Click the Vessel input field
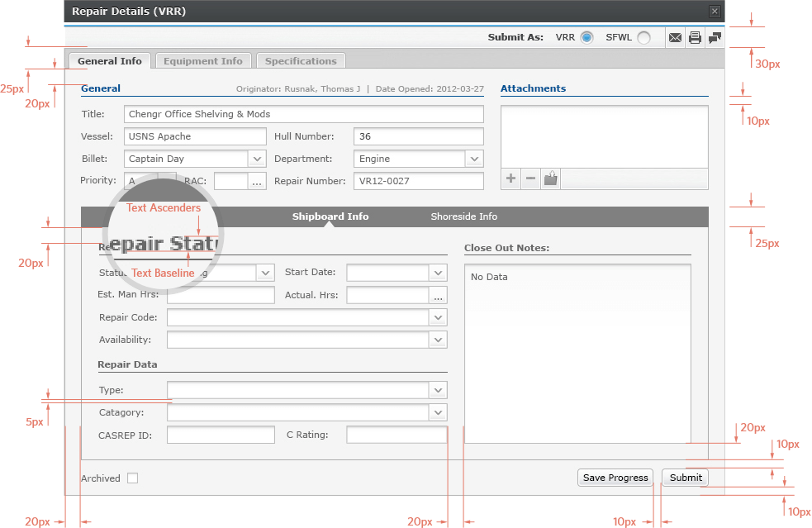 [x=195, y=136]
